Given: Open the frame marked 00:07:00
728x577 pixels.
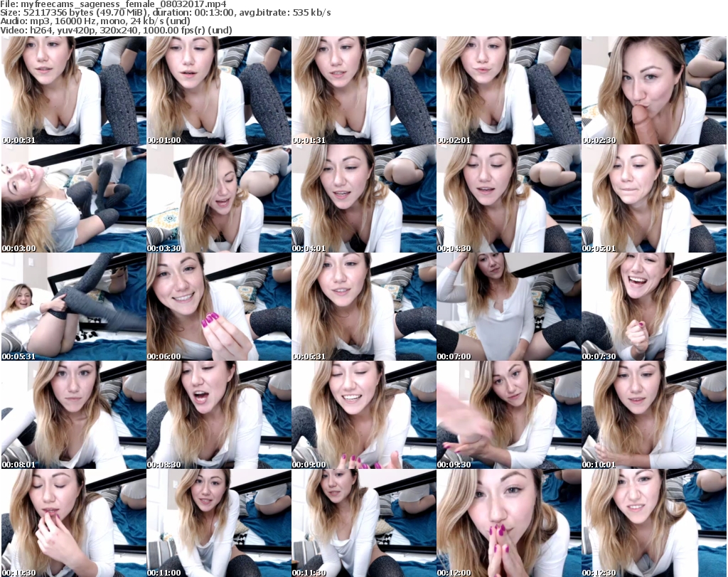Looking at the screenshot, I should click(508, 307).
